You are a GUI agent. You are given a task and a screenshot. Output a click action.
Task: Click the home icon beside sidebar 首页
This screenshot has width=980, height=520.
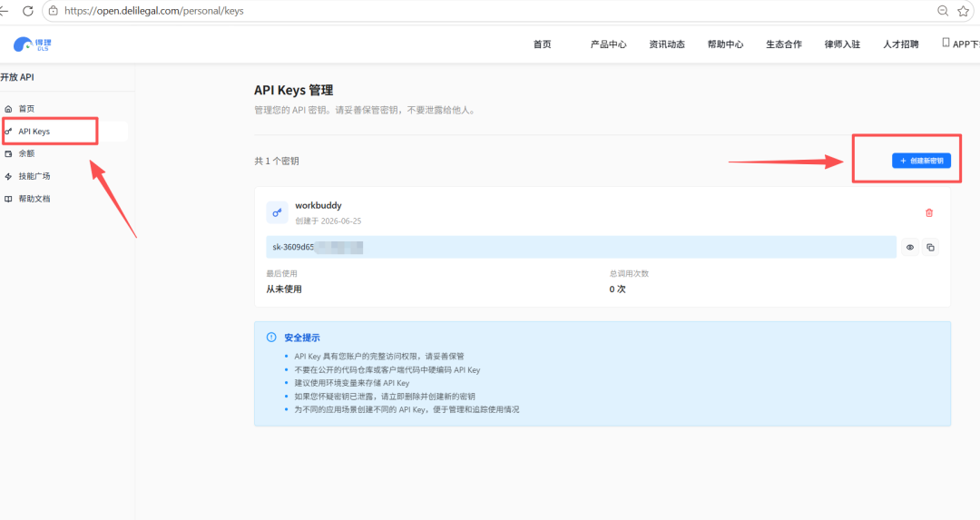pos(8,109)
